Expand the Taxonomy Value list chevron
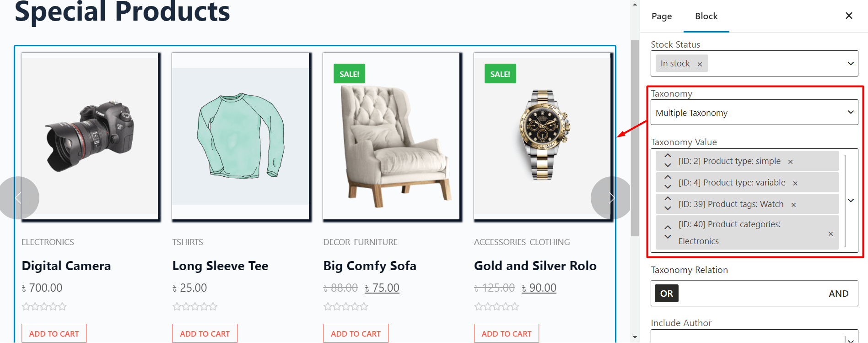Viewport: 868px width, 343px height. [851, 200]
